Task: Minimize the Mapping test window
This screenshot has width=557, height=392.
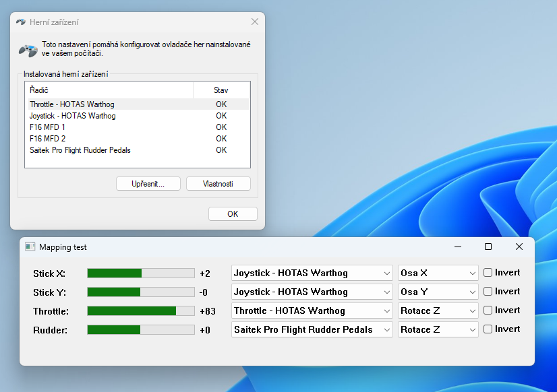Action: [x=457, y=247]
